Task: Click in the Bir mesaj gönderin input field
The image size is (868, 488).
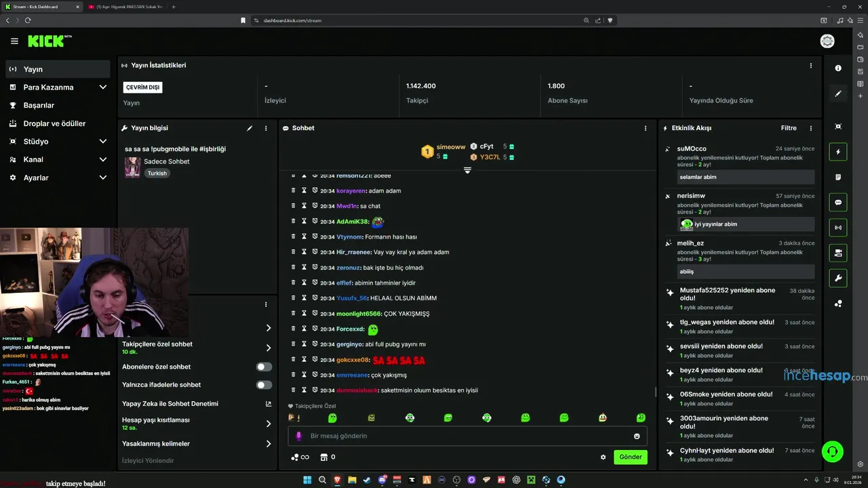Action: click(468, 436)
